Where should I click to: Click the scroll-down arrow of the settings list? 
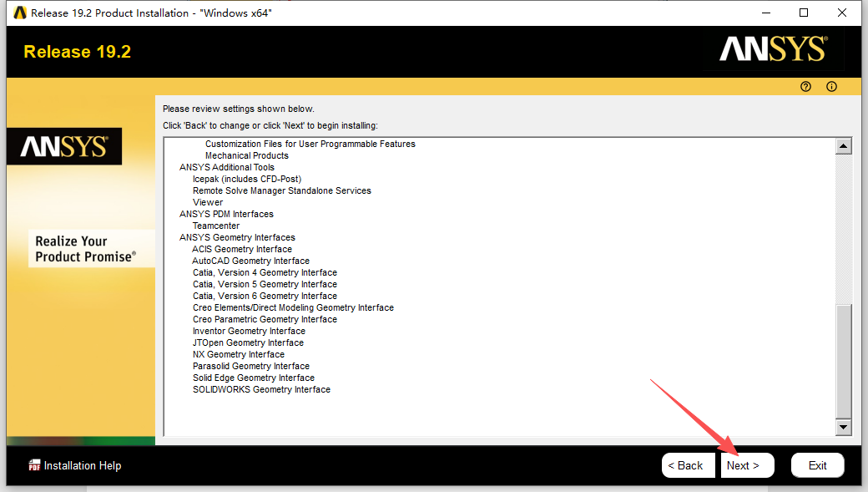(x=844, y=427)
